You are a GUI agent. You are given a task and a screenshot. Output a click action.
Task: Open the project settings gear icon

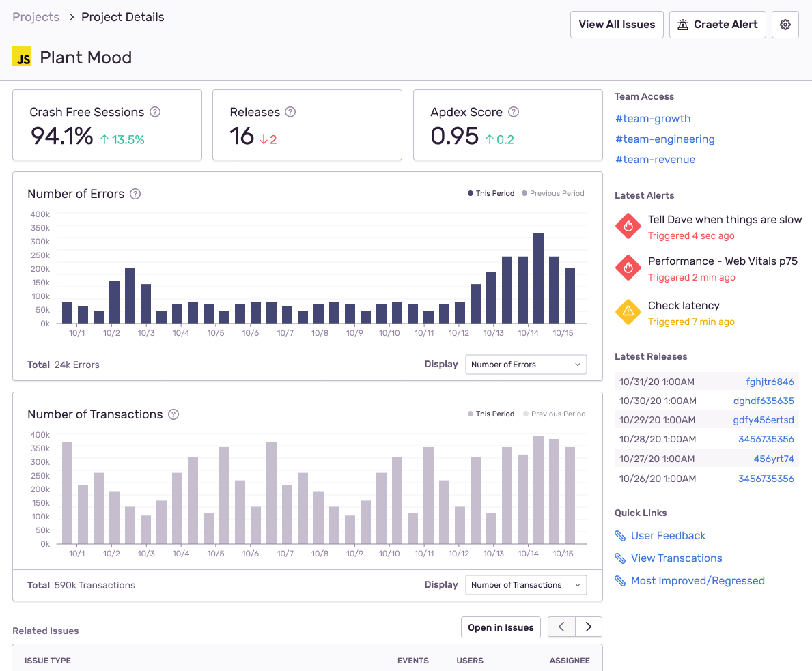click(x=785, y=25)
